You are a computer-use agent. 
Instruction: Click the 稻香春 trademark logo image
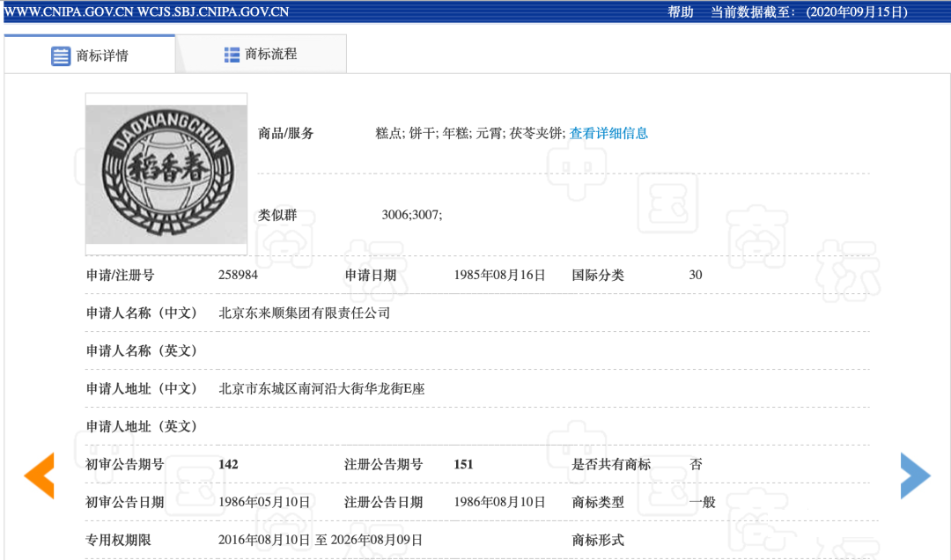pyautogui.click(x=166, y=173)
